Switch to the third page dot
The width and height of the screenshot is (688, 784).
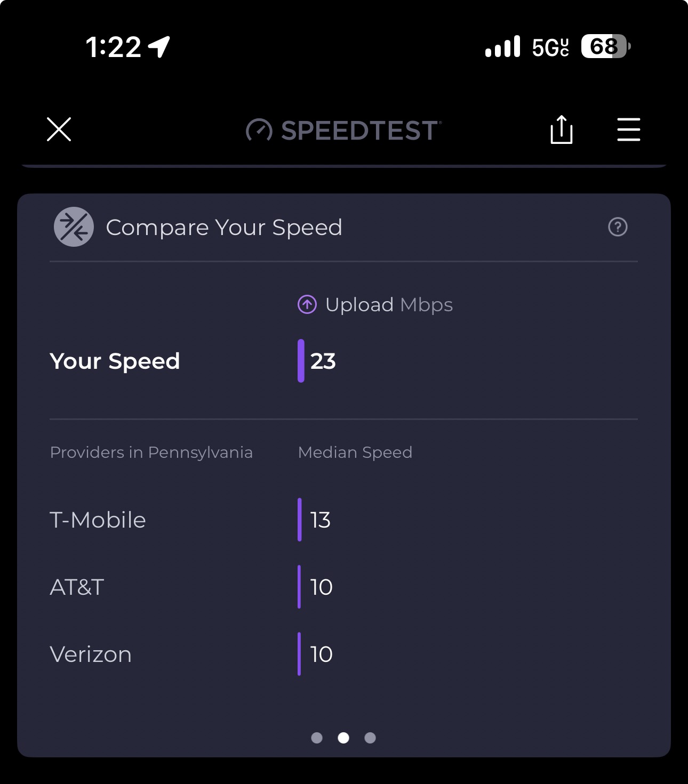[x=370, y=738]
